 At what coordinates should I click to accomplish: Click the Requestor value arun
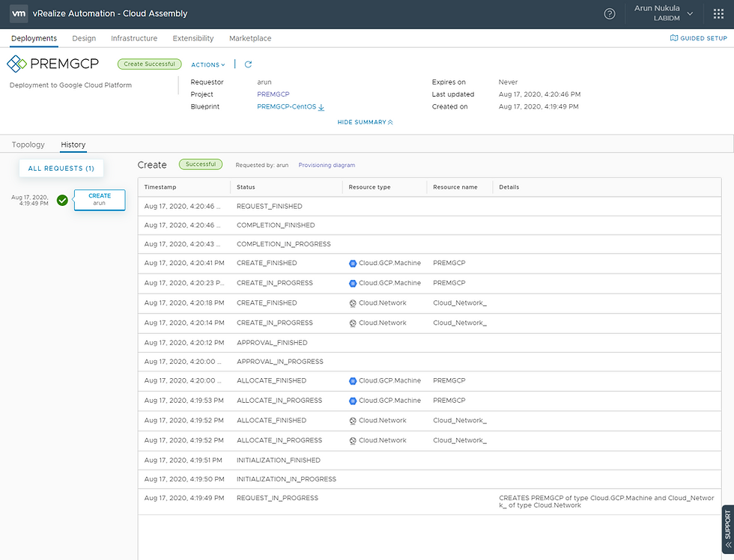click(x=264, y=82)
